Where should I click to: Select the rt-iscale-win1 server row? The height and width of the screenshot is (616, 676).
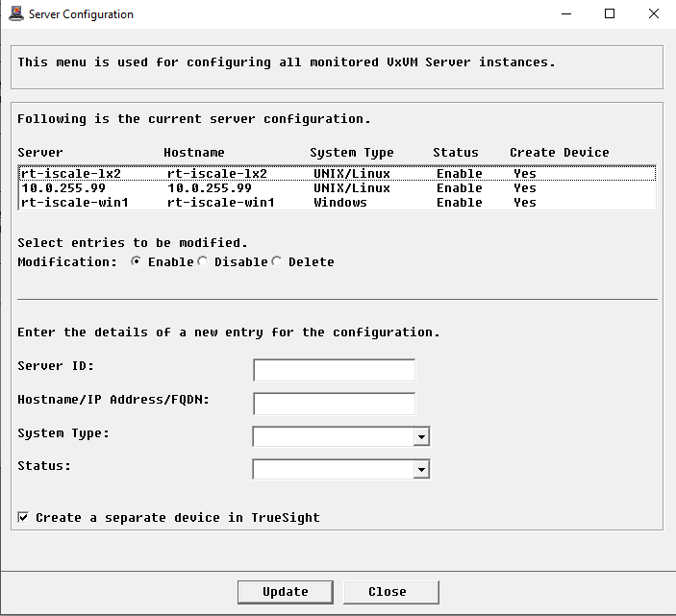(338, 202)
